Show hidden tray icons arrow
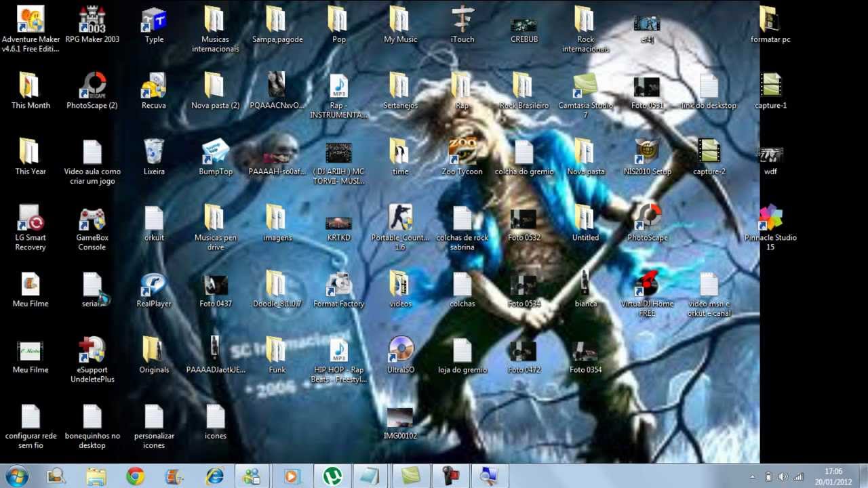This screenshot has height=488, width=868. [752, 476]
